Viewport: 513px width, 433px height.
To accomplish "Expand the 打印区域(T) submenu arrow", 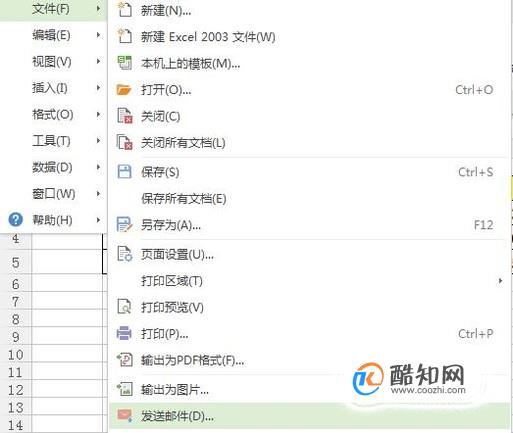I will [x=500, y=281].
